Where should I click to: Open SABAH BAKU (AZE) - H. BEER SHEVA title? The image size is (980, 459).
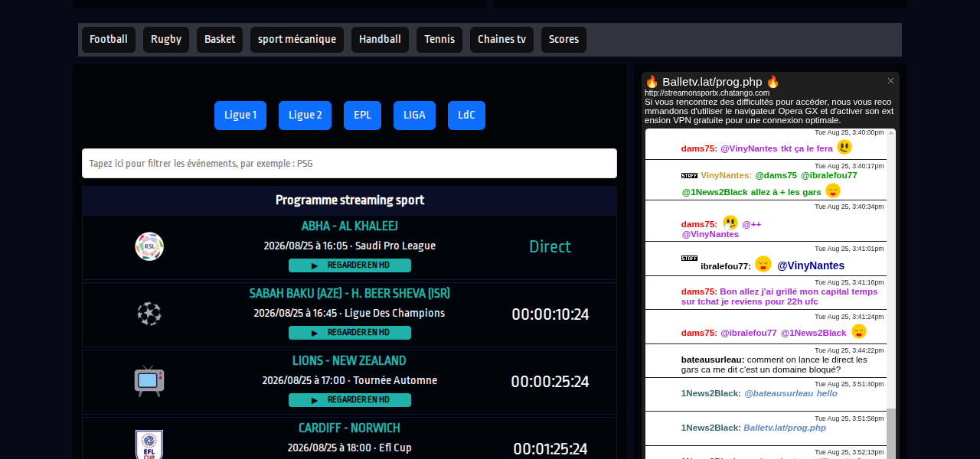(349, 294)
